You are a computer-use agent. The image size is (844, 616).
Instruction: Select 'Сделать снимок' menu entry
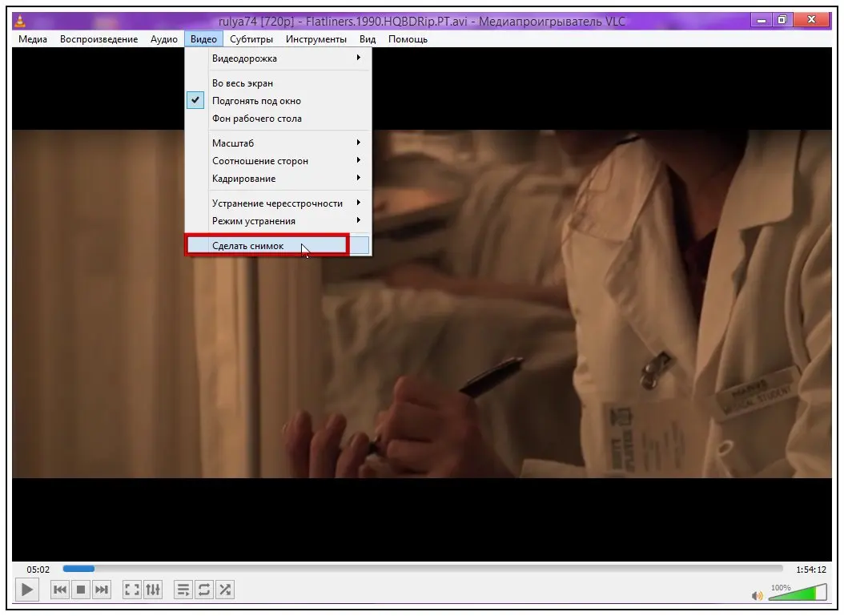pos(248,246)
